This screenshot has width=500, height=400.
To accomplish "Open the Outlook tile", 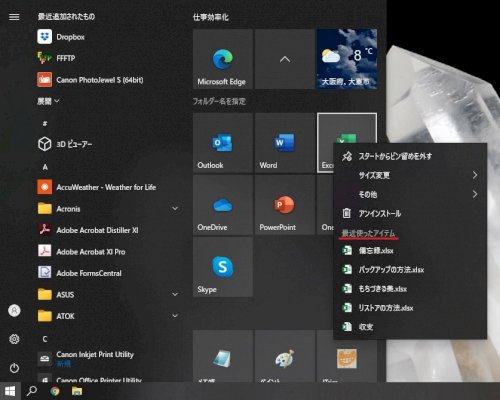I will point(223,143).
